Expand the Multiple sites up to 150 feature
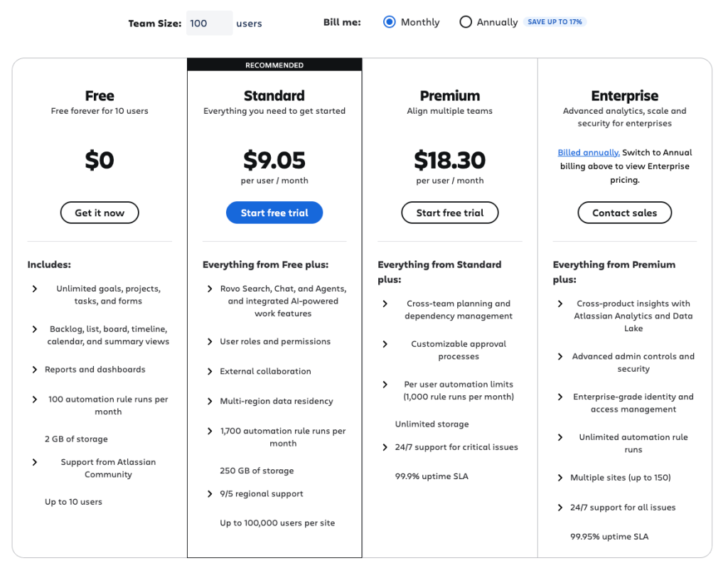 [x=559, y=477]
